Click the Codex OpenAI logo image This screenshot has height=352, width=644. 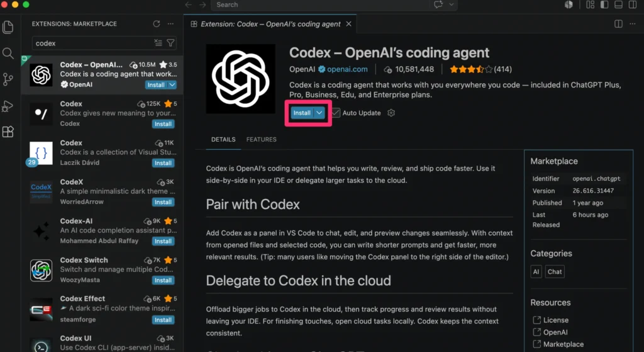pyautogui.click(x=241, y=79)
